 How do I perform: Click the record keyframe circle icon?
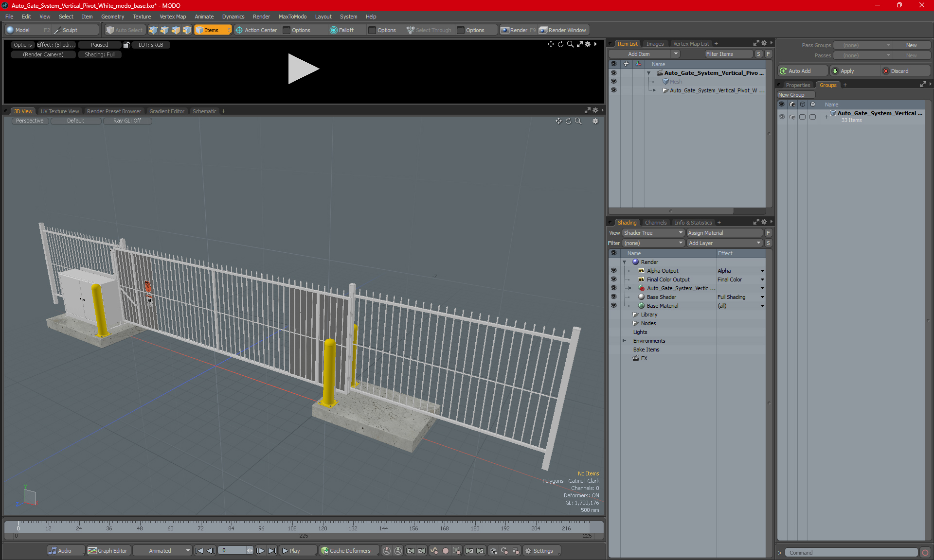coord(445,551)
